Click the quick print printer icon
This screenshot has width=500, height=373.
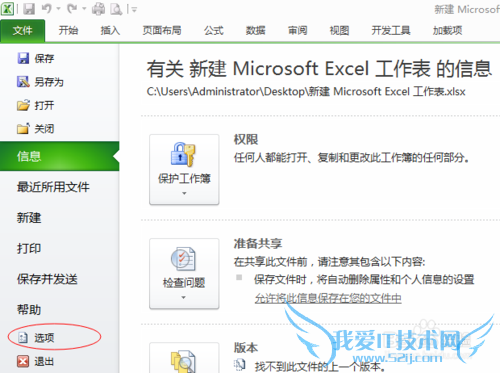pos(99,9)
